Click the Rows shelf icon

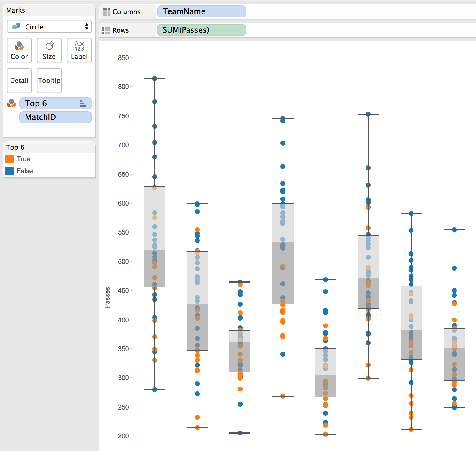106,30
